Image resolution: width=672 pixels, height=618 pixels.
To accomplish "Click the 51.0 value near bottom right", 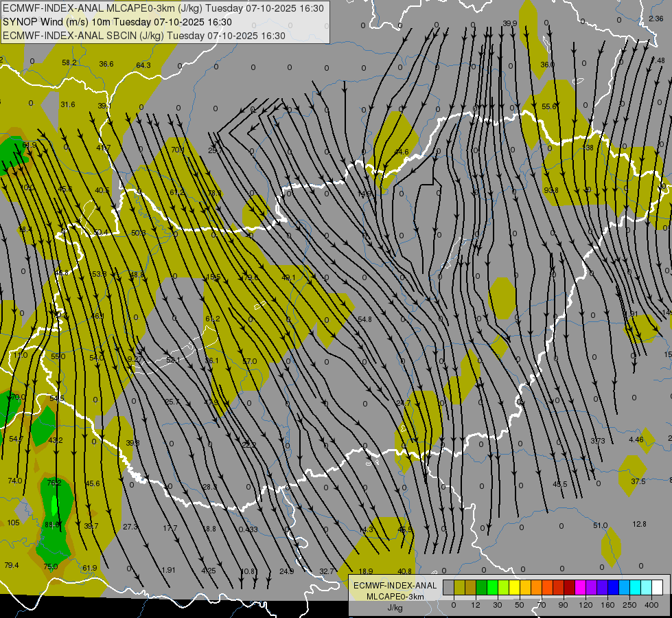I will pyautogui.click(x=600, y=526).
